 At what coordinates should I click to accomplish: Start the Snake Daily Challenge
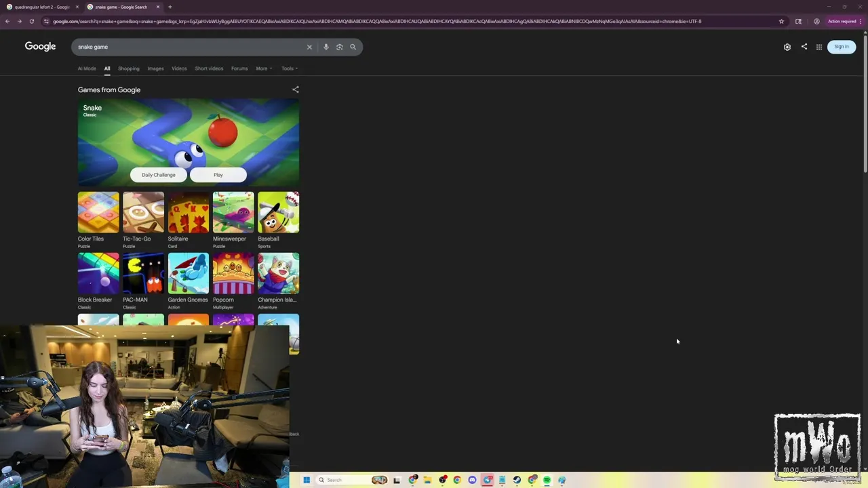[x=159, y=175]
